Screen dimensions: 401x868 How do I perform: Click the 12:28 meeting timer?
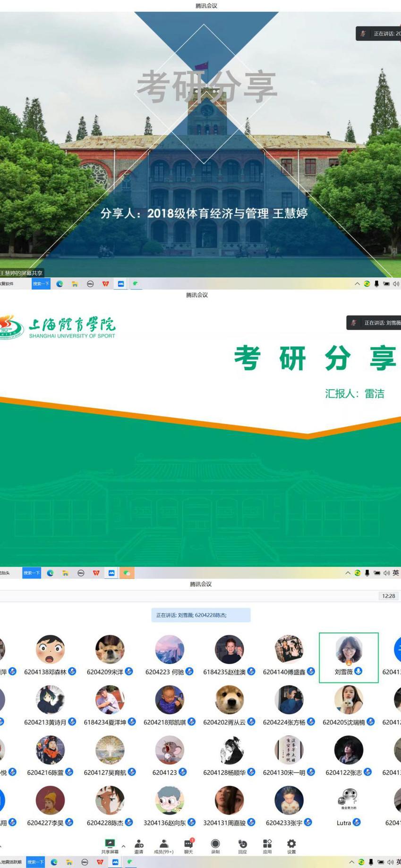(388, 596)
